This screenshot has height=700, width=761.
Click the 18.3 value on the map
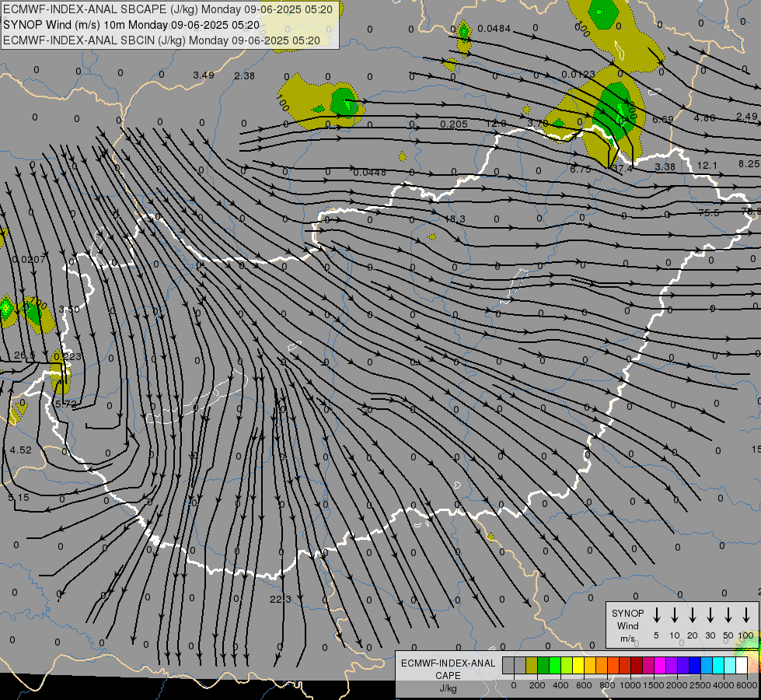click(x=455, y=219)
